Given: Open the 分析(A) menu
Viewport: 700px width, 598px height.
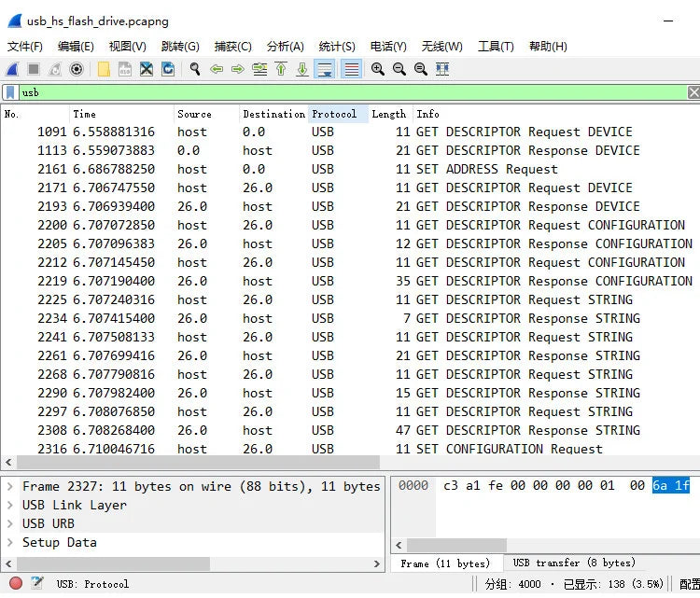Looking at the screenshot, I should (x=286, y=47).
